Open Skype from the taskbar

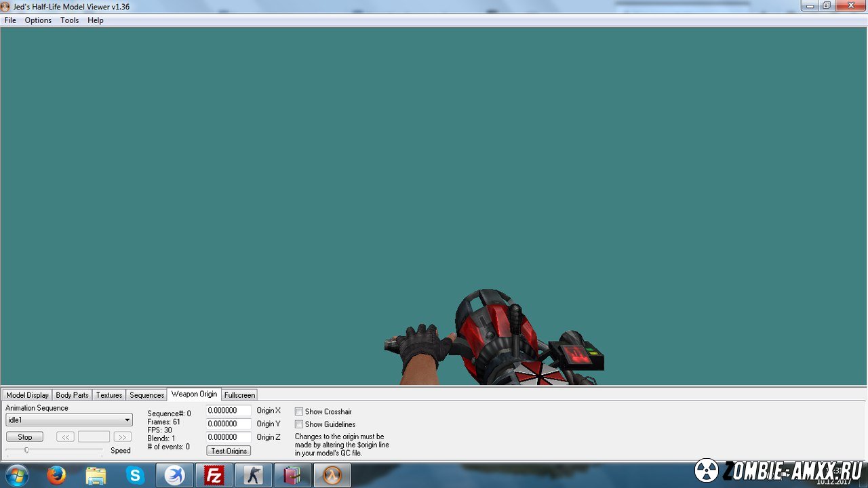[136, 476]
